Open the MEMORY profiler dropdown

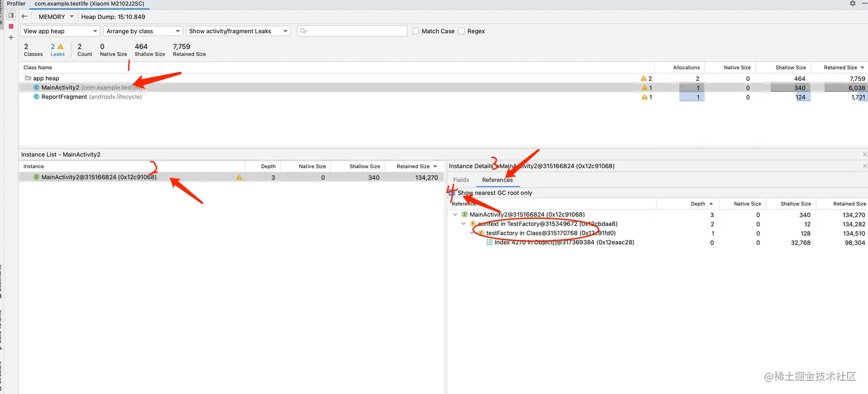point(56,17)
